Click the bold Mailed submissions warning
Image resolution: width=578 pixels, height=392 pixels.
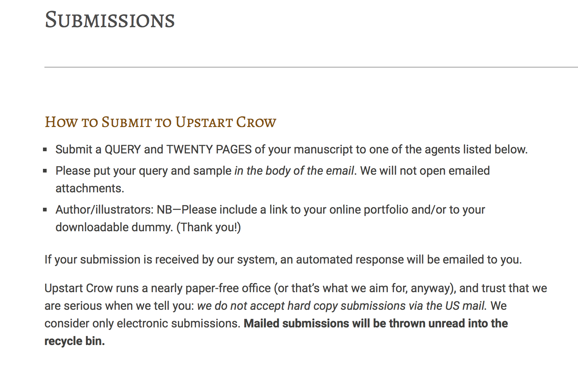pos(376,324)
